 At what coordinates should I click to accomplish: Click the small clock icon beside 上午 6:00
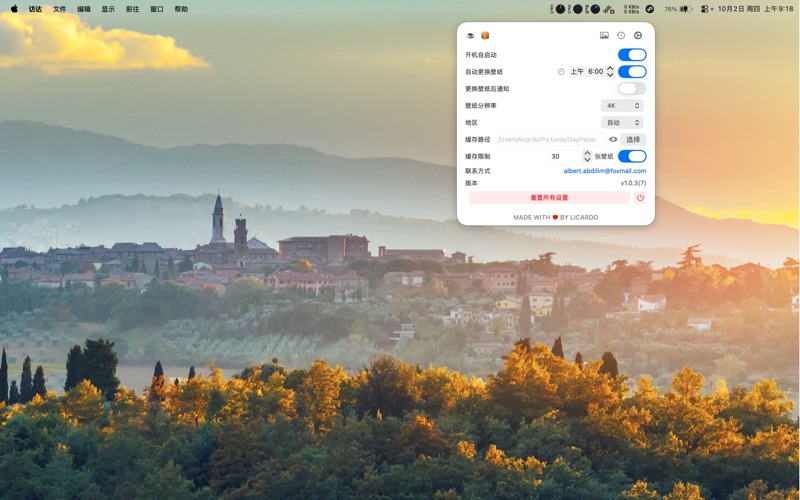click(561, 72)
